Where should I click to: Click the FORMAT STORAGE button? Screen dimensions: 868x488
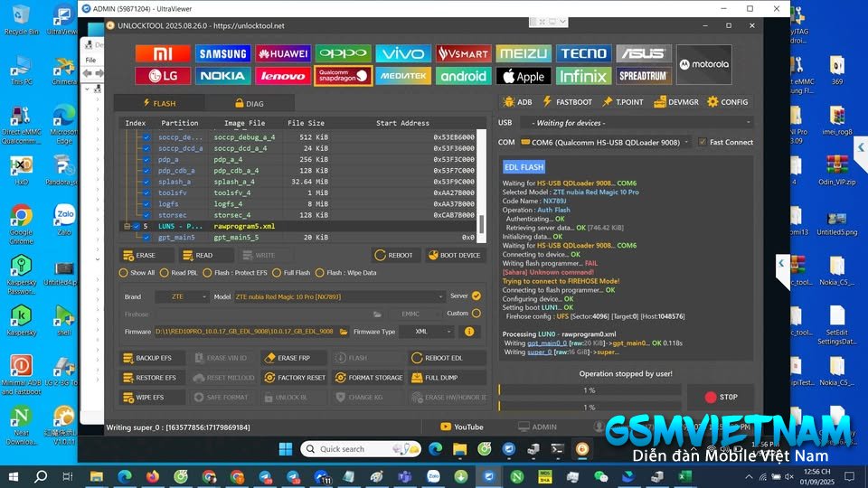click(368, 378)
